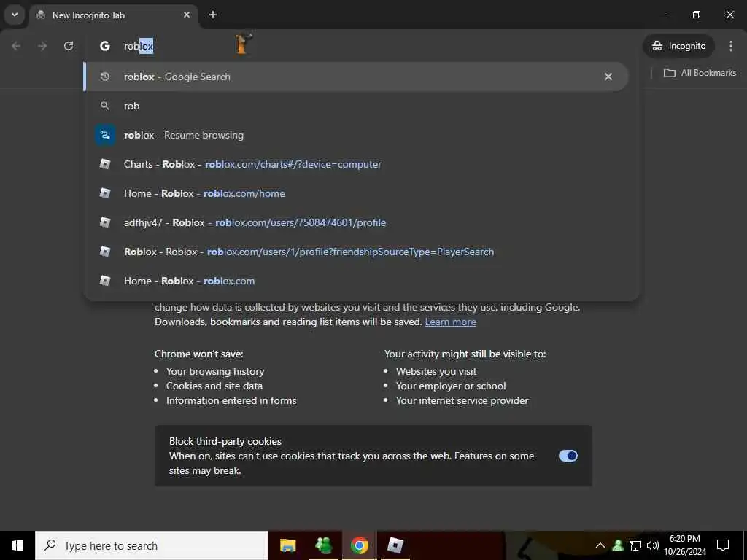
Task: Click the 'Cookies and site data' text
Action: 214,386
